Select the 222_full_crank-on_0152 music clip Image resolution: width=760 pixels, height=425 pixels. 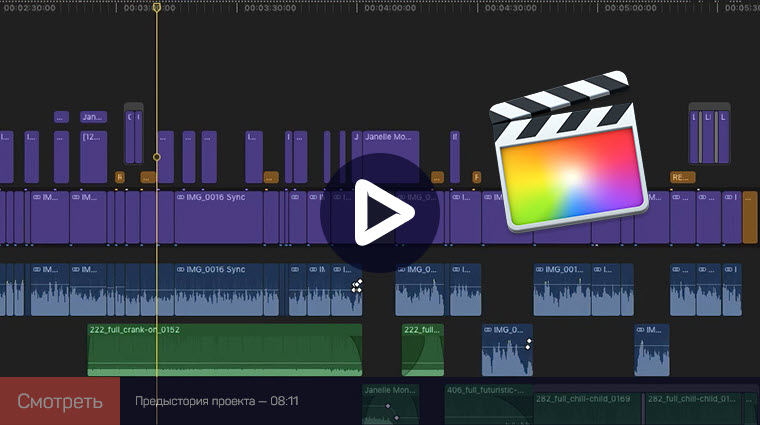tap(224, 350)
